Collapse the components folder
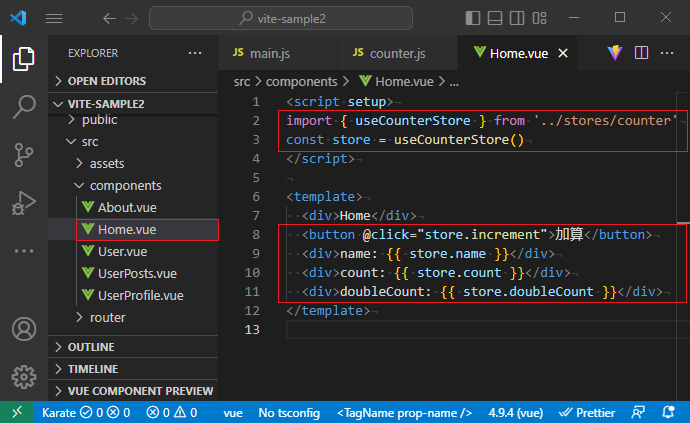 (133, 186)
